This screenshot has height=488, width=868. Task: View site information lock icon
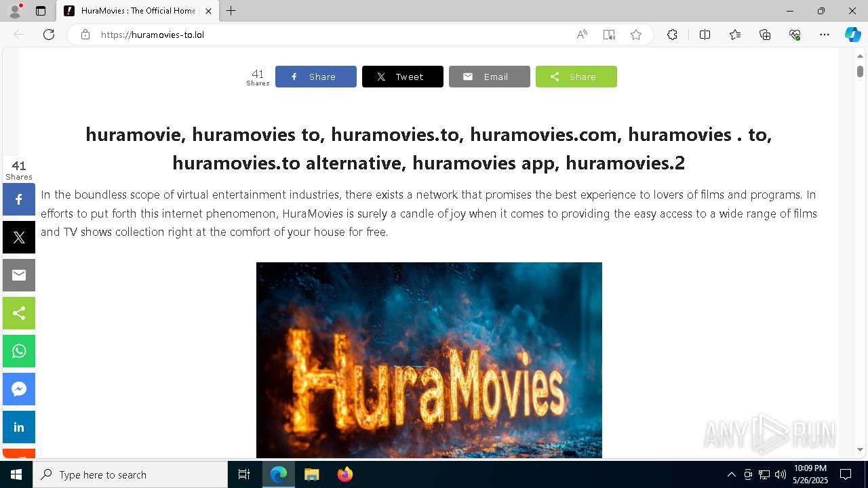coord(85,35)
